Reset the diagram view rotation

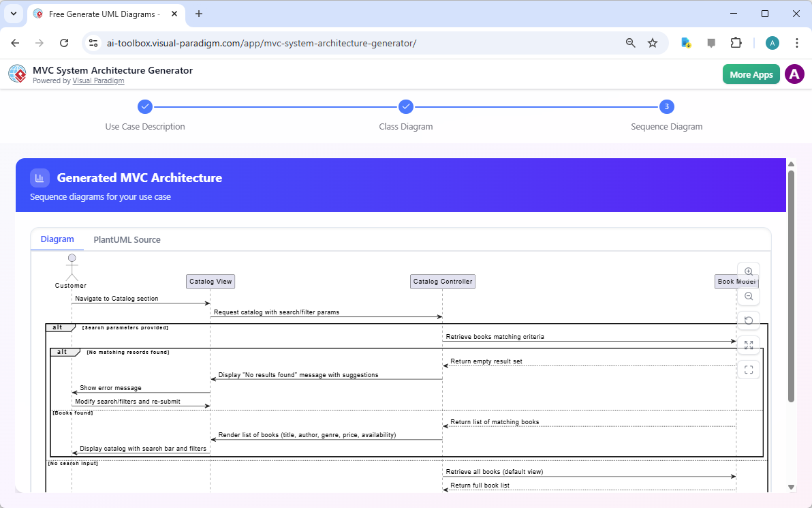pyautogui.click(x=749, y=320)
